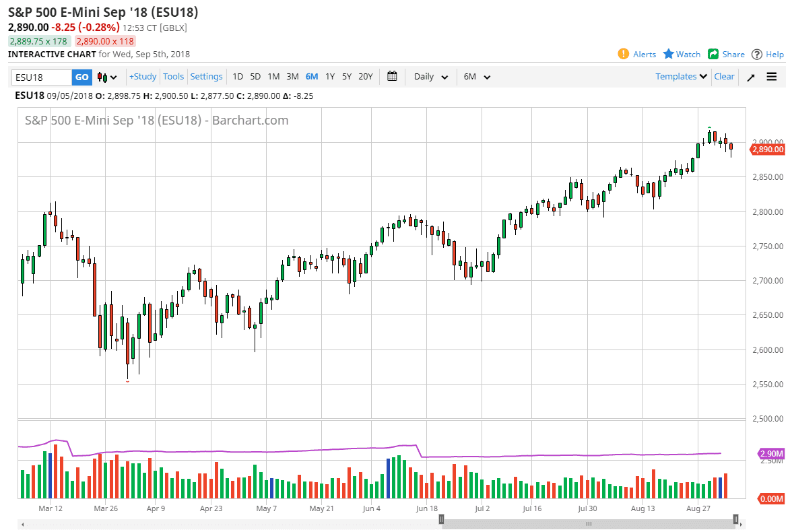This screenshot has width=792, height=532.
Task: Select the 20Y time range
Action: point(365,76)
